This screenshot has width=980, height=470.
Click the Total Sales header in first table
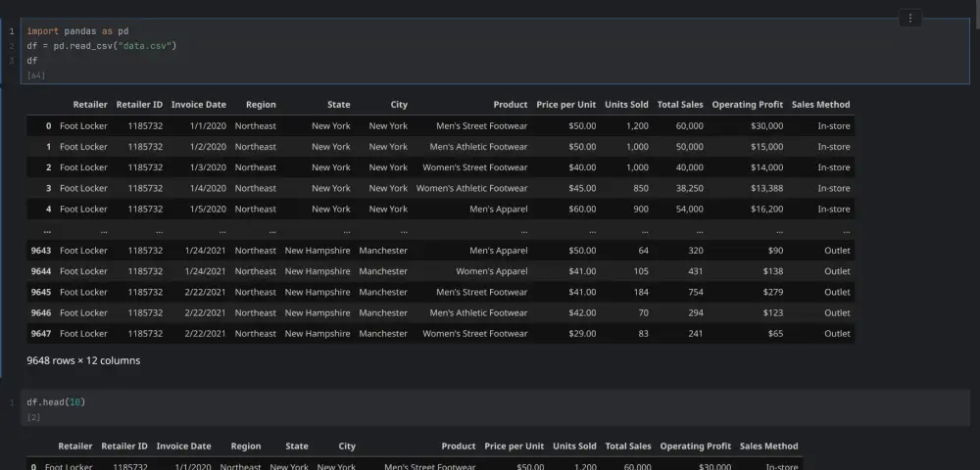[680, 105]
